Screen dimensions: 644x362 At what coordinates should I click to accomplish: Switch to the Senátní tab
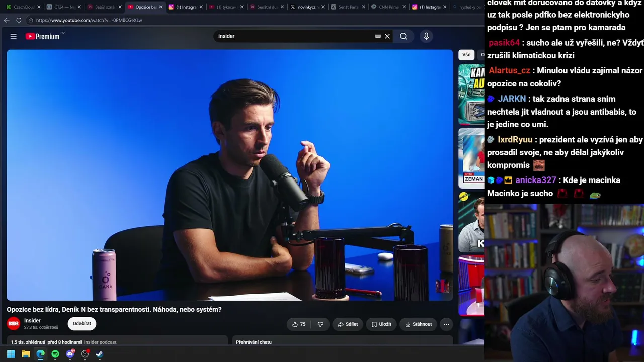click(x=267, y=7)
